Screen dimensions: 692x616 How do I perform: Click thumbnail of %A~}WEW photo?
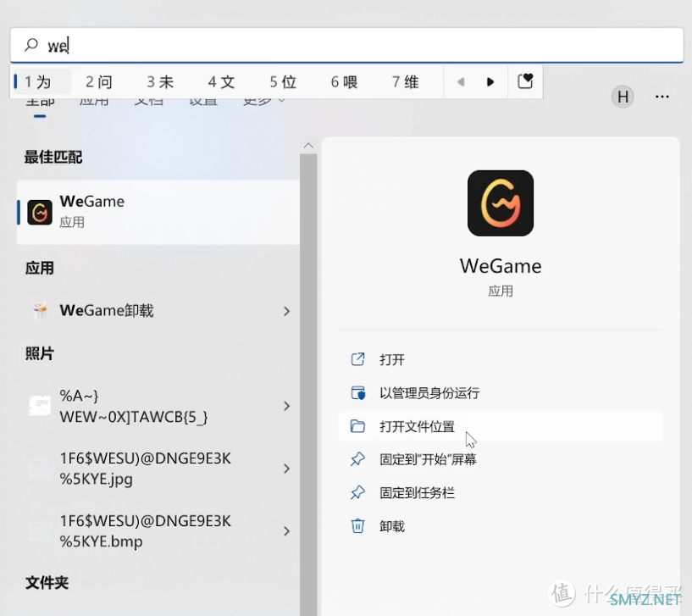point(40,406)
